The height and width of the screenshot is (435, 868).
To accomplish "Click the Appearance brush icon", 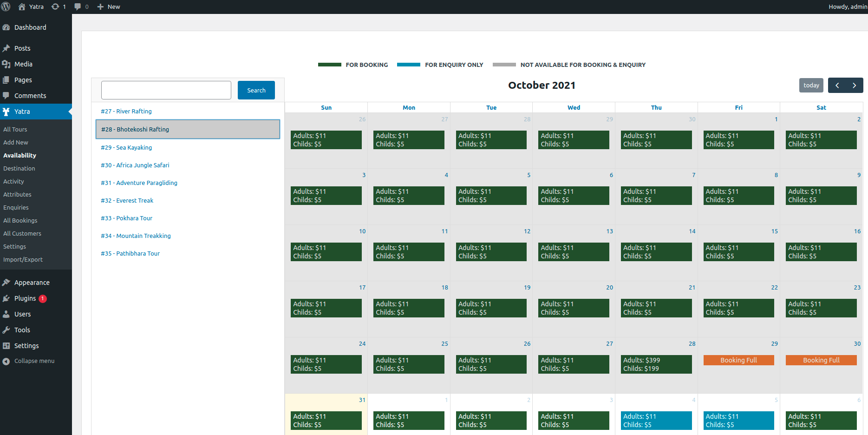I will pos(6,283).
